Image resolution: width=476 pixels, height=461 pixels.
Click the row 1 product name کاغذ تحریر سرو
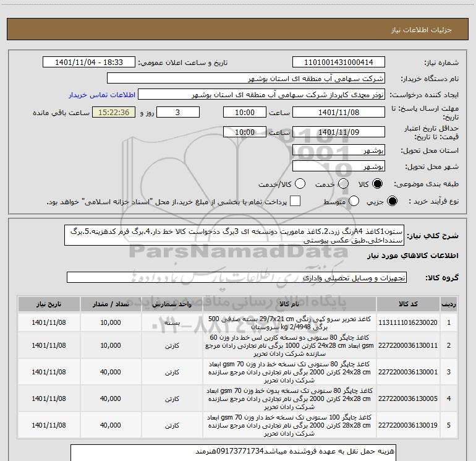coord(289,323)
